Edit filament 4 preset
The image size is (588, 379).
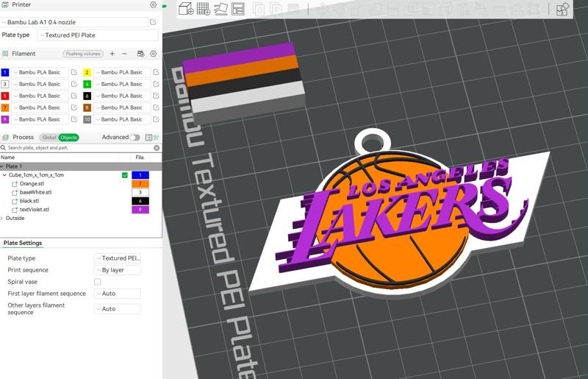point(156,84)
